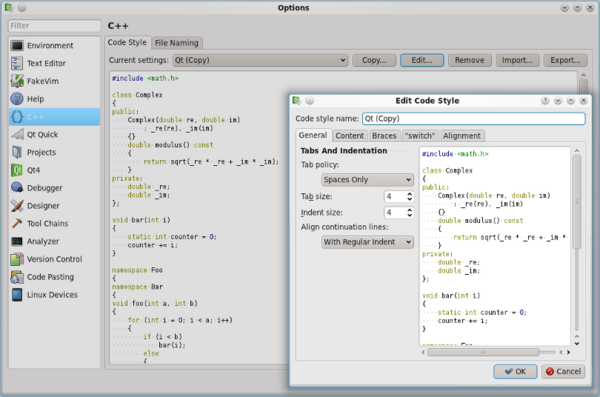The width and height of the screenshot is (600, 397).
Task: Open FakeVim settings in sidebar
Action: tap(54, 81)
